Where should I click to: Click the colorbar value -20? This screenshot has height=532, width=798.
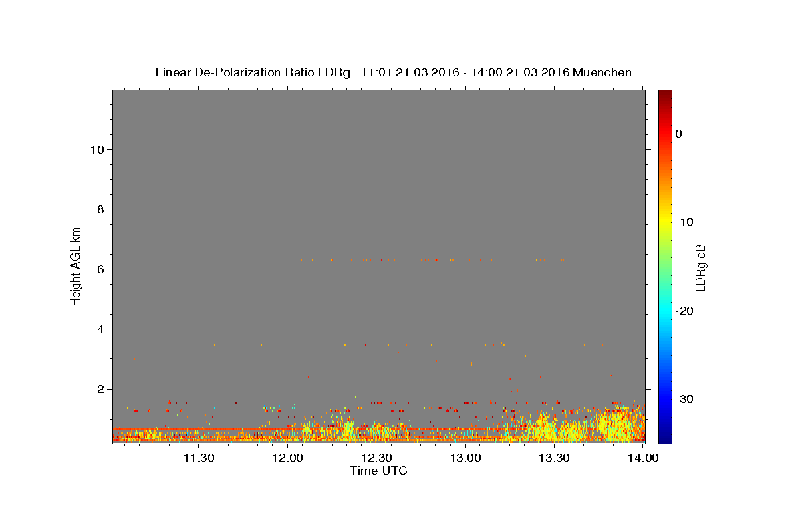[684, 311]
